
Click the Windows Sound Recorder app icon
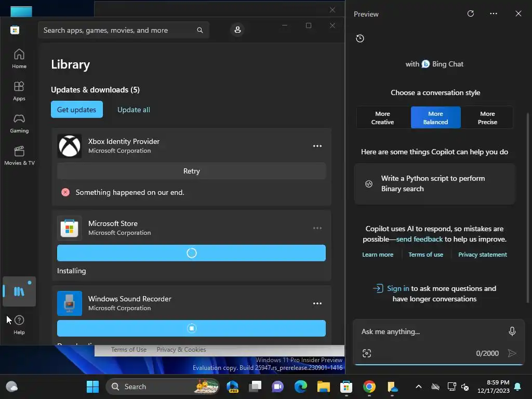(x=70, y=303)
